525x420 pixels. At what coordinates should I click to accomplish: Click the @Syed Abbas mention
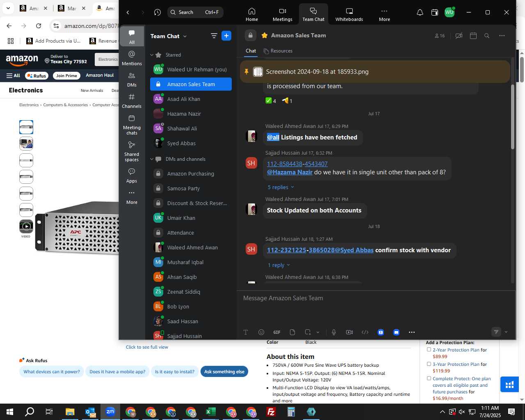point(354,250)
